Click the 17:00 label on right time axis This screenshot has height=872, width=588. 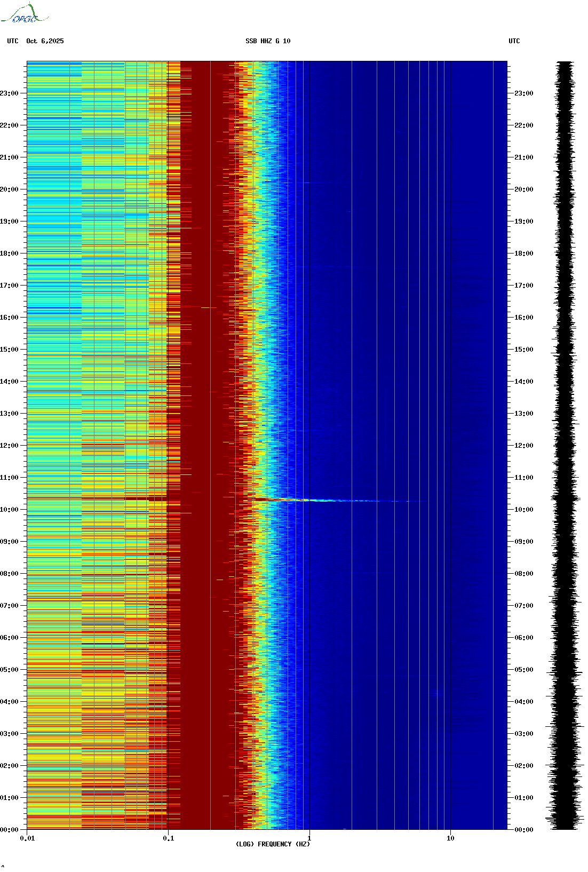point(523,286)
